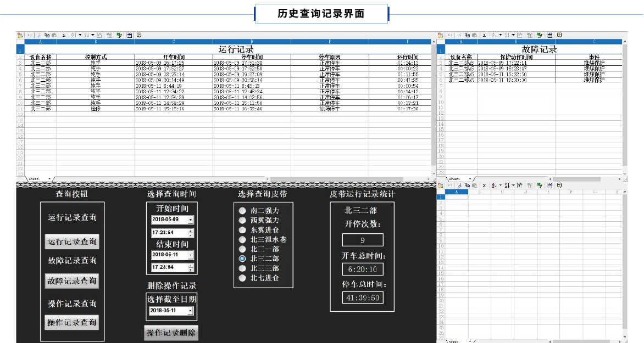Click the cut icon in bottom-right spreadsheet toolbar
This screenshot has width=644, height=343.
[459, 185]
